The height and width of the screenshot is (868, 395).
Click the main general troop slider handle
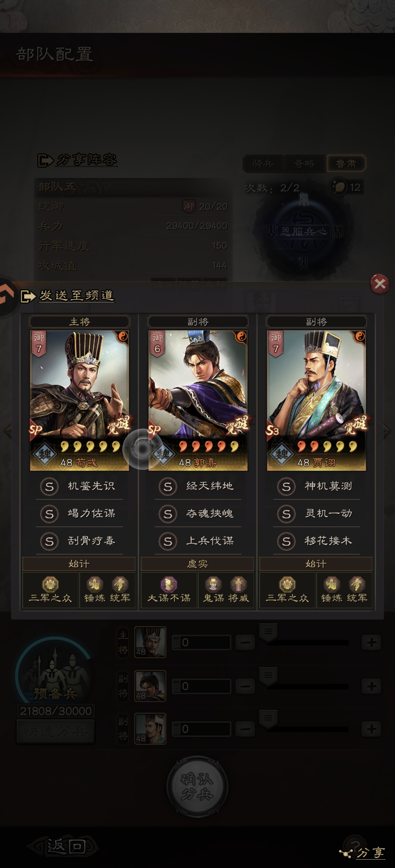point(268,632)
